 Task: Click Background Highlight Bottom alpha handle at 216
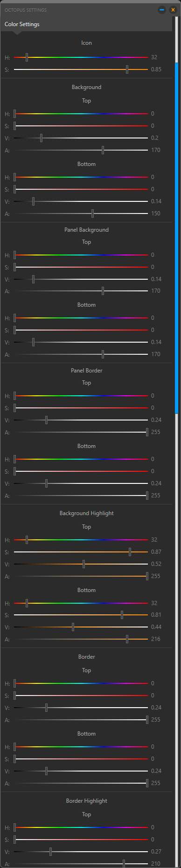127,639
